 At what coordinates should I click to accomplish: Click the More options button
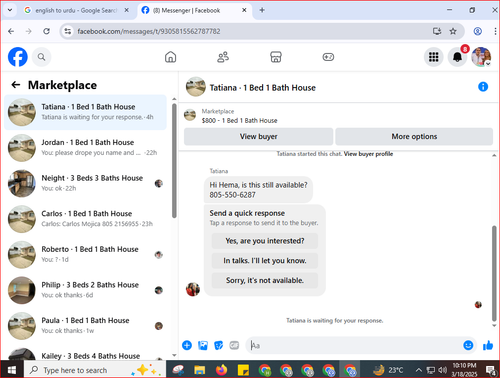414,137
